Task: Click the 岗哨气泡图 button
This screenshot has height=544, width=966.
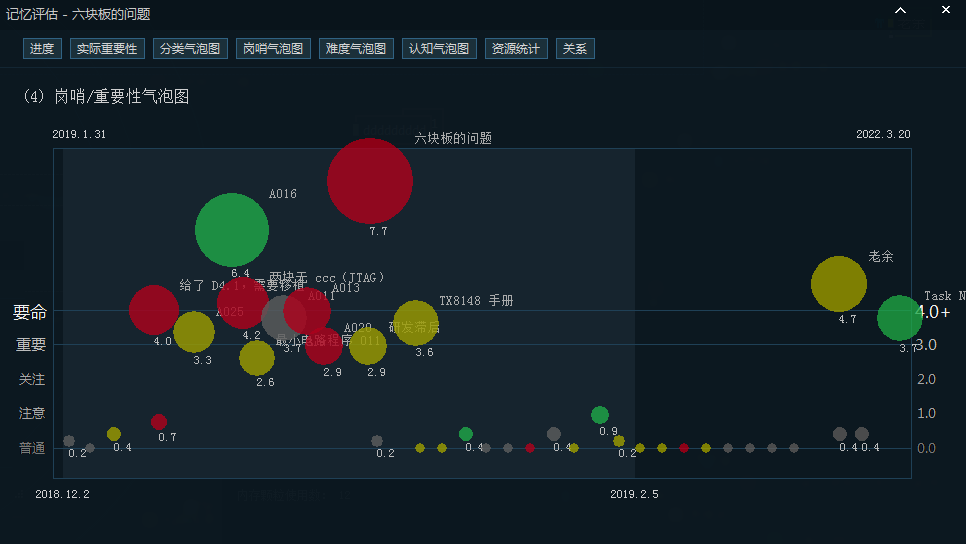Action: tap(273, 48)
